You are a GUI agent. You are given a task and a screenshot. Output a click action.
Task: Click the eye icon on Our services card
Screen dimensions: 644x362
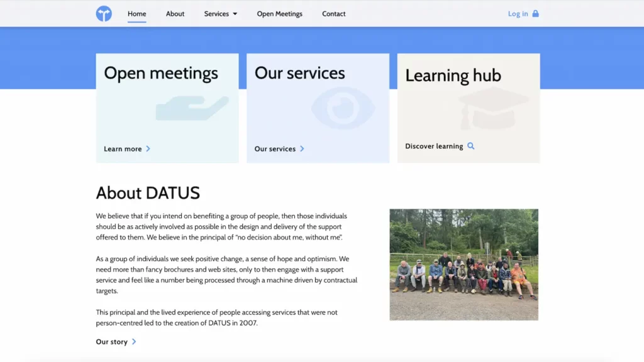click(343, 109)
